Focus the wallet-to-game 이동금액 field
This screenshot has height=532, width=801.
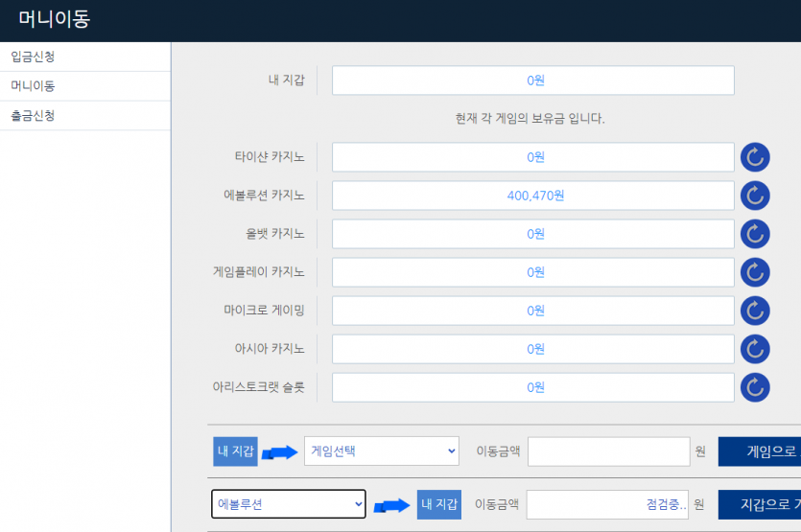[609, 451]
